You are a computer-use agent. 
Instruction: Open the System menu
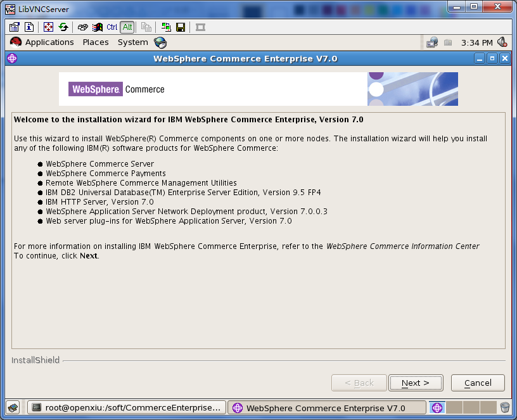[x=133, y=42]
